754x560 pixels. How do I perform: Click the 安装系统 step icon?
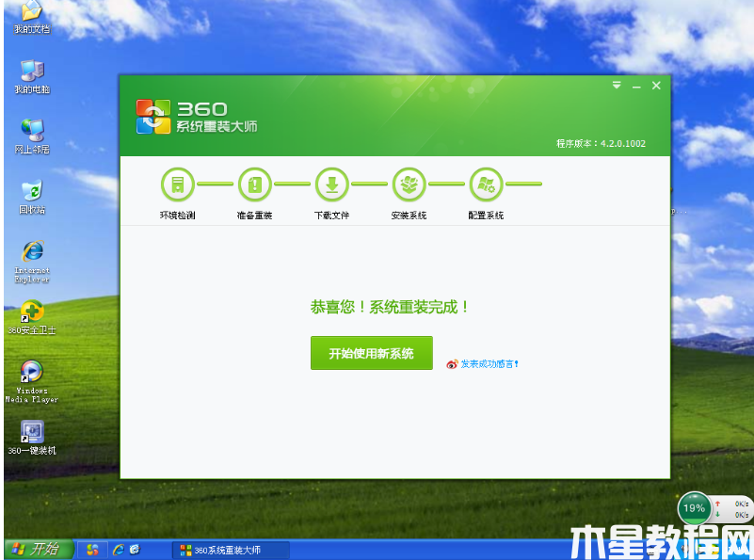pos(409,184)
